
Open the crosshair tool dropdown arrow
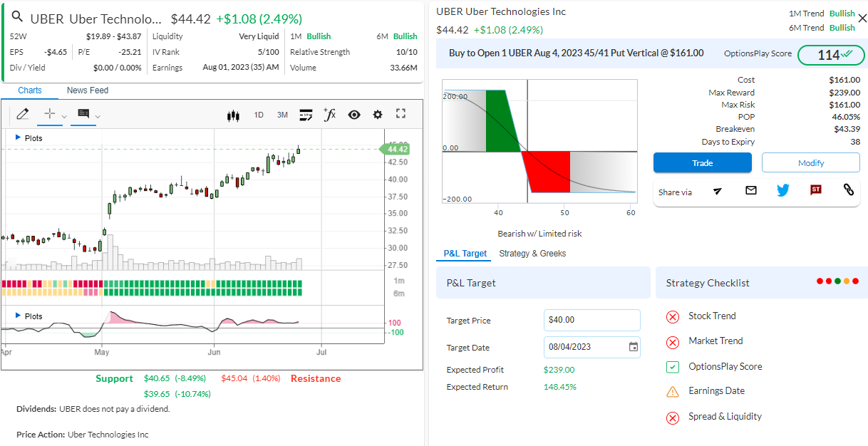[x=64, y=116]
